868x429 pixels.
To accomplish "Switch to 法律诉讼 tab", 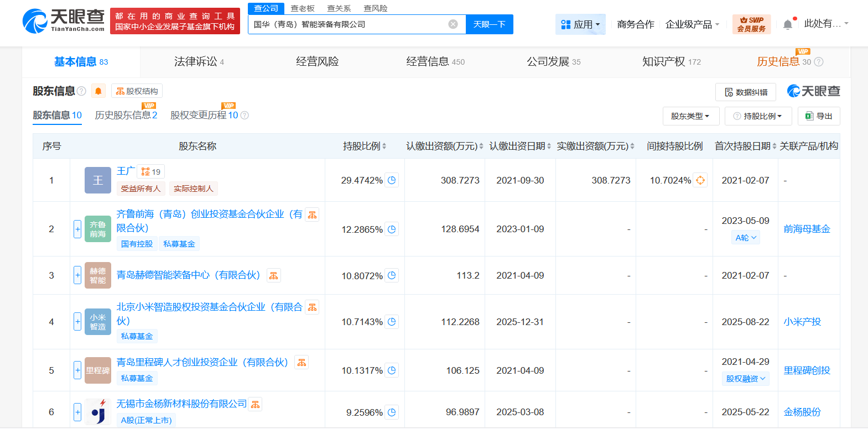I will coord(196,62).
